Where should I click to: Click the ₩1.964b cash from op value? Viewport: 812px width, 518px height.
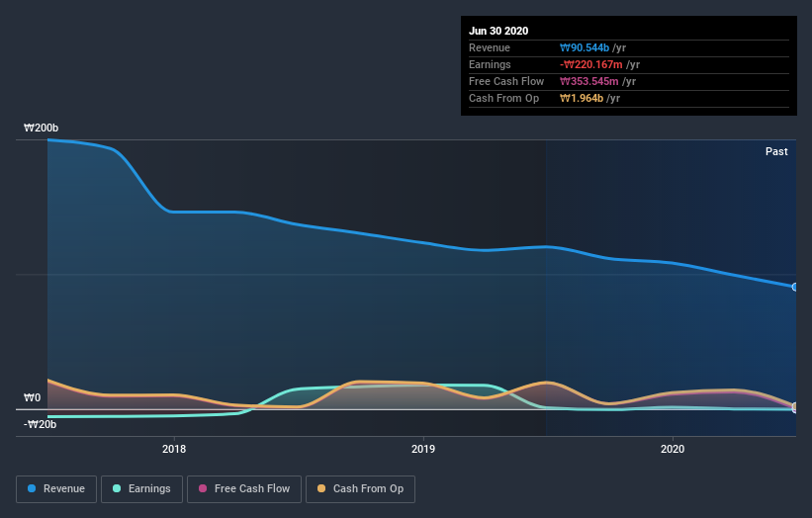click(x=581, y=98)
